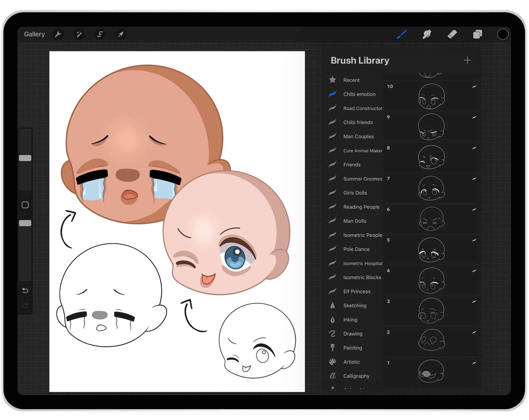Select the Sketching brush set
Screen dimensions: 529x420
354,306
